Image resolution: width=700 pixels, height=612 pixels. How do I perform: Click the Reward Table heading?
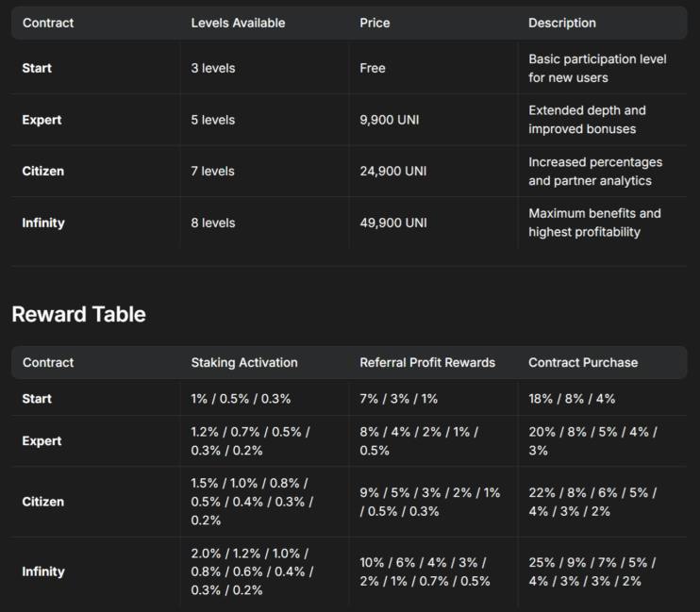coord(78,314)
